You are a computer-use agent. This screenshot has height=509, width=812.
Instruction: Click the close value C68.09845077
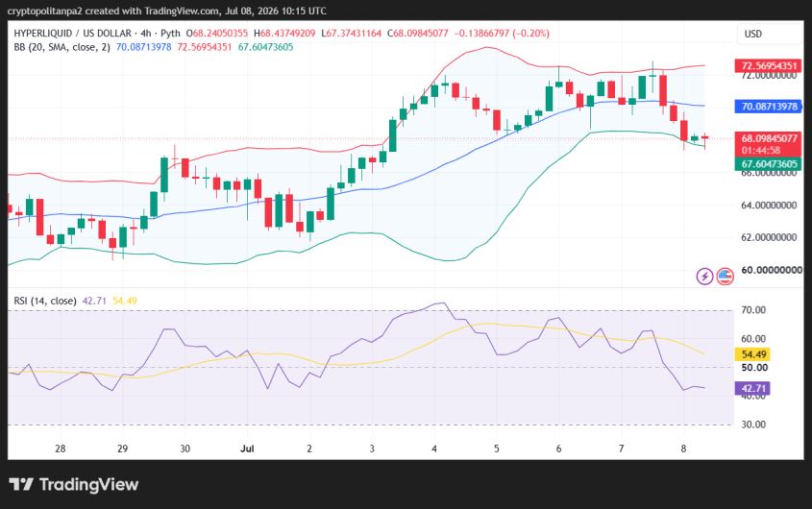click(417, 34)
